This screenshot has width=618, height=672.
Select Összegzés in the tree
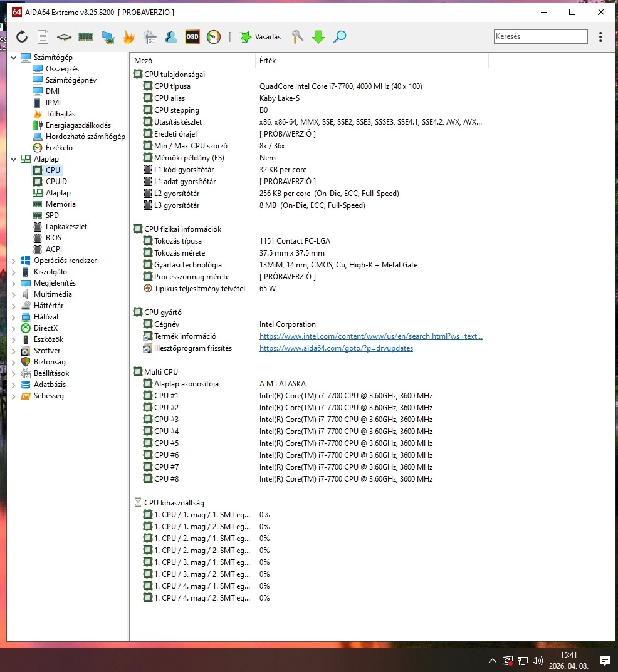point(62,68)
